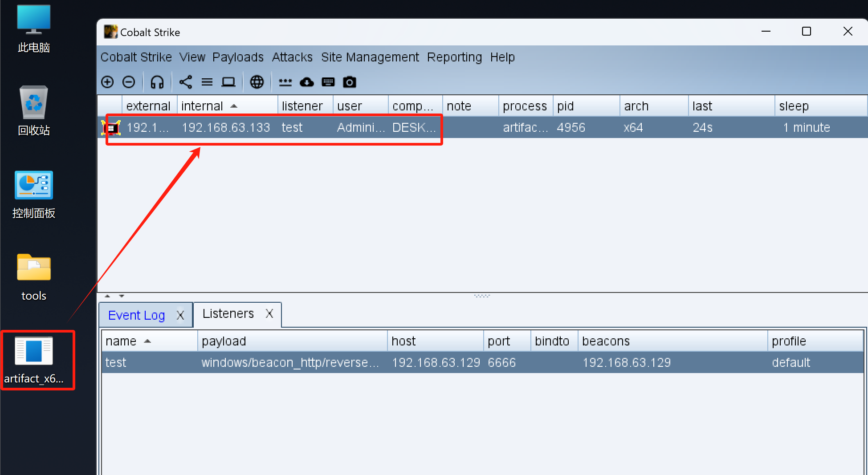Sort sessions by last column
This screenshot has width=868, height=475.
[x=731, y=106]
